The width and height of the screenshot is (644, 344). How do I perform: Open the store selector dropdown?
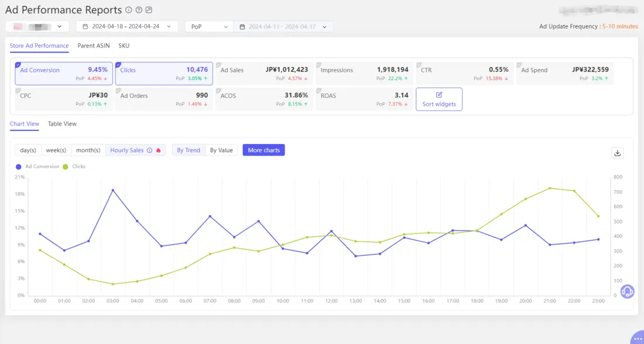coord(37,26)
